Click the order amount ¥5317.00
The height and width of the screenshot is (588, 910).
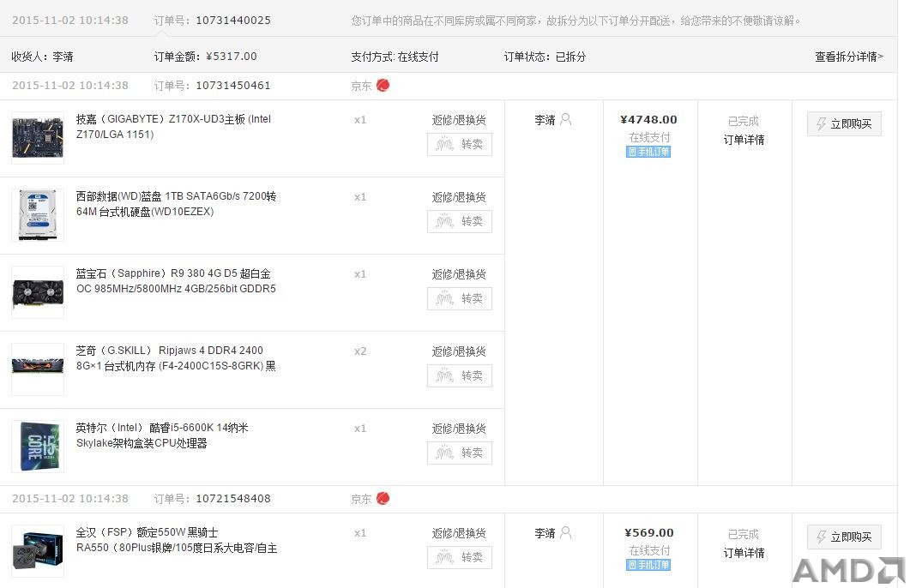point(231,57)
